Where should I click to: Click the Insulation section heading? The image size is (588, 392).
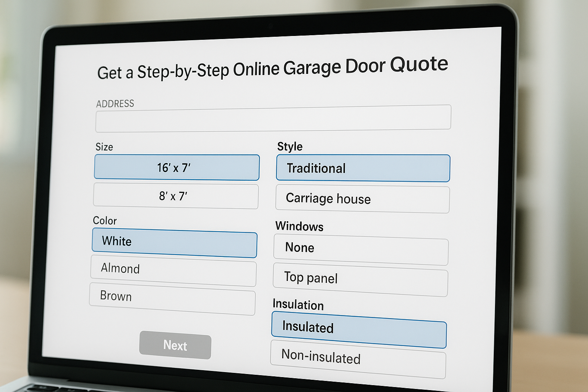[x=298, y=305]
